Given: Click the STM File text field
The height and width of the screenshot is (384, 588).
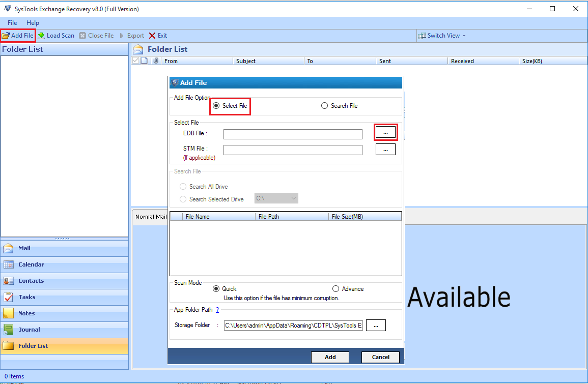Looking at the screenshot, I should click(293, 150).
